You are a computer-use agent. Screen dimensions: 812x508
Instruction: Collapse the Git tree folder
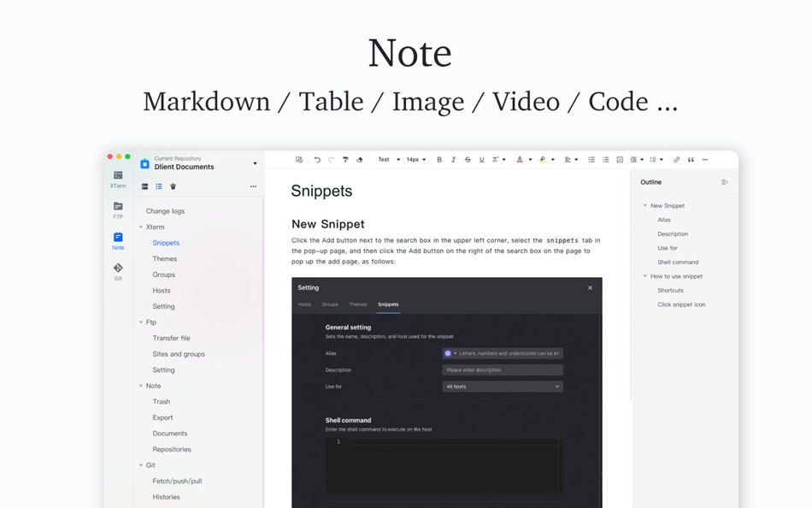click(x=141, y=465)
